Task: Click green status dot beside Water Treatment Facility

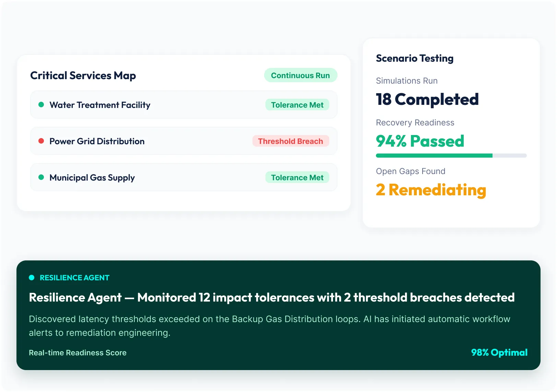Action: tap(41, 105)
